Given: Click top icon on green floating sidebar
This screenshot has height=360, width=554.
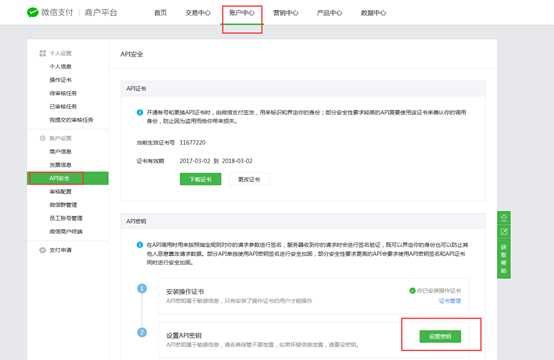Looking at the screenshot, I should (504, 218).
